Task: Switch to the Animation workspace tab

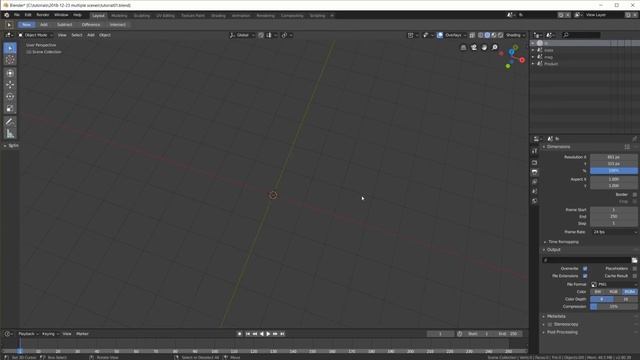Action: point(241,16)
